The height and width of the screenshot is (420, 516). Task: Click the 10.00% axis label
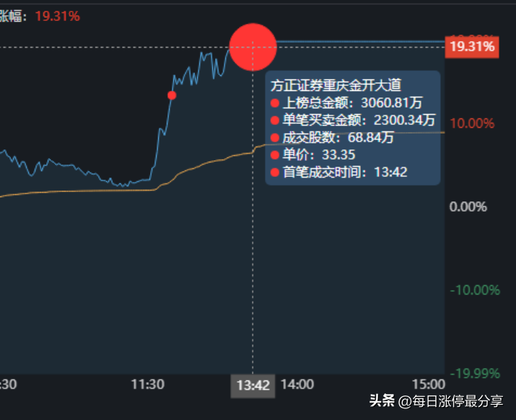[x=472, y=123]
